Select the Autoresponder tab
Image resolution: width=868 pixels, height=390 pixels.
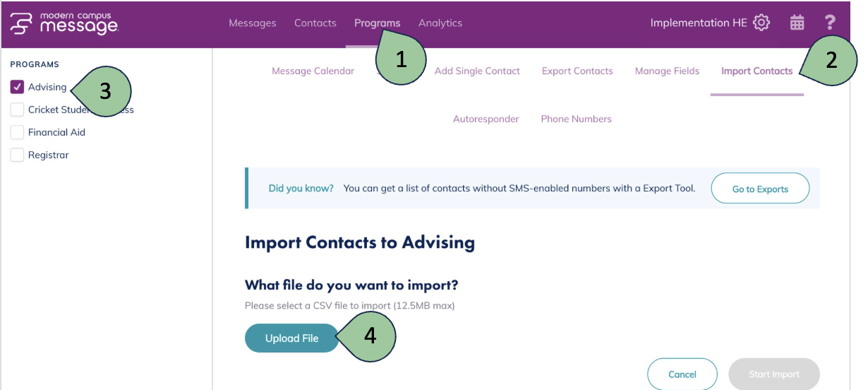click(486, 119)
